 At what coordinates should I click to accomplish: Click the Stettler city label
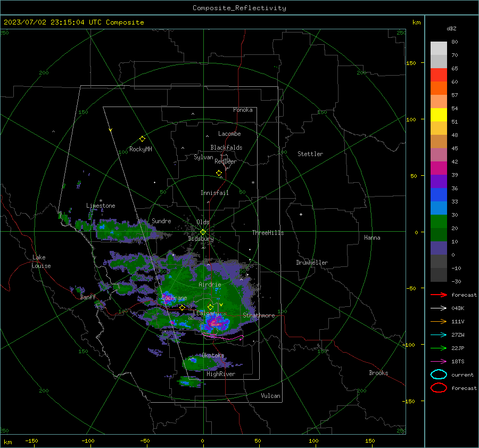pos(310,154)
